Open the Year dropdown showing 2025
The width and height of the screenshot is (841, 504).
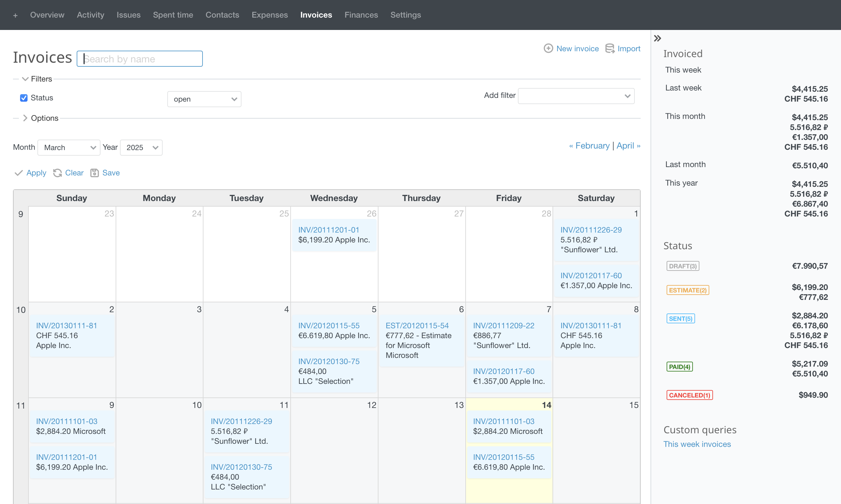pos(141,147)
